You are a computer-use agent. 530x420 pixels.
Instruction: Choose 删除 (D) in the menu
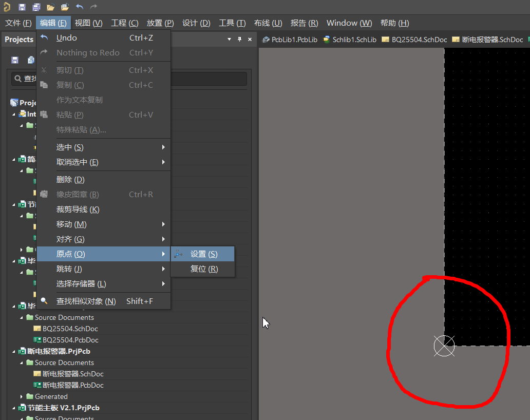click(x=103, y=180)
